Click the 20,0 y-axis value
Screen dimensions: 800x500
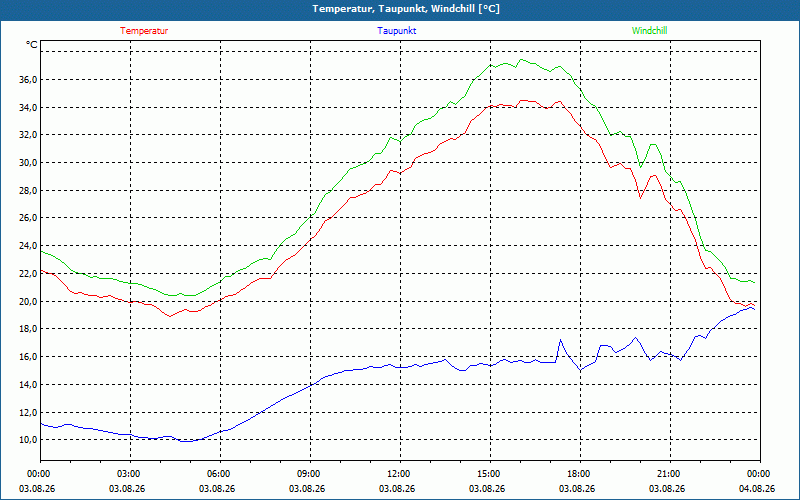pyautogui.click(x=29, y=301)
